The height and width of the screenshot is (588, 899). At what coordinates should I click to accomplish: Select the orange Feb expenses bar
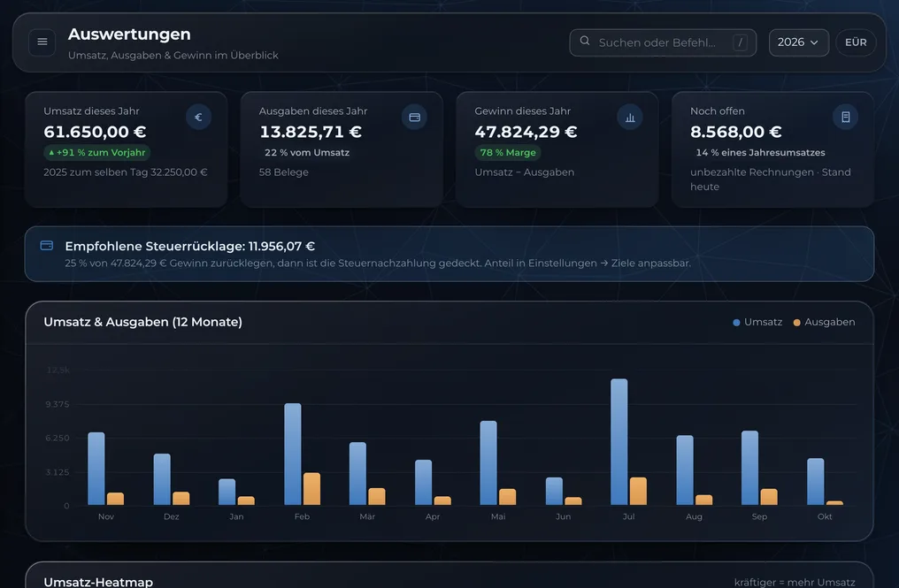[311, 489]
